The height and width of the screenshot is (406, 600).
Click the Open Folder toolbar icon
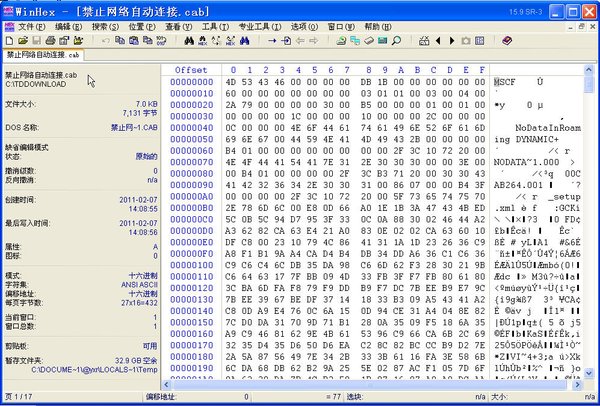tap(78, 41)
